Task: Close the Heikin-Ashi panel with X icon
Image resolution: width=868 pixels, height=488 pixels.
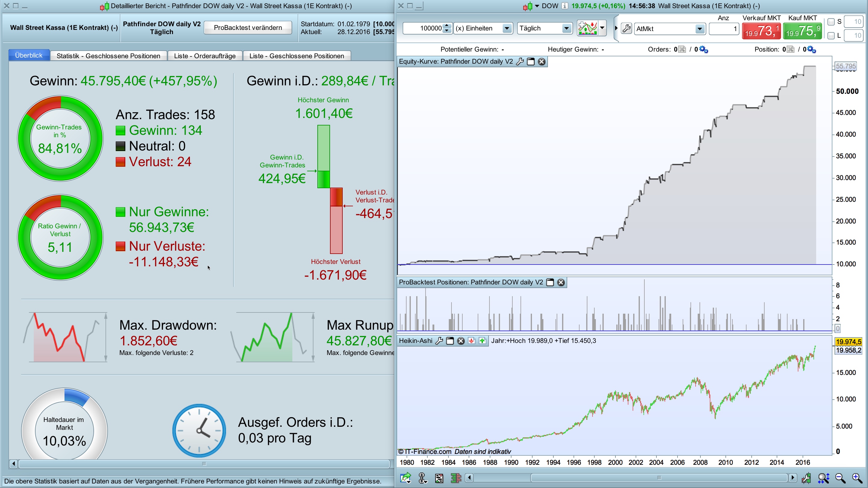Action: pos(461,341)
